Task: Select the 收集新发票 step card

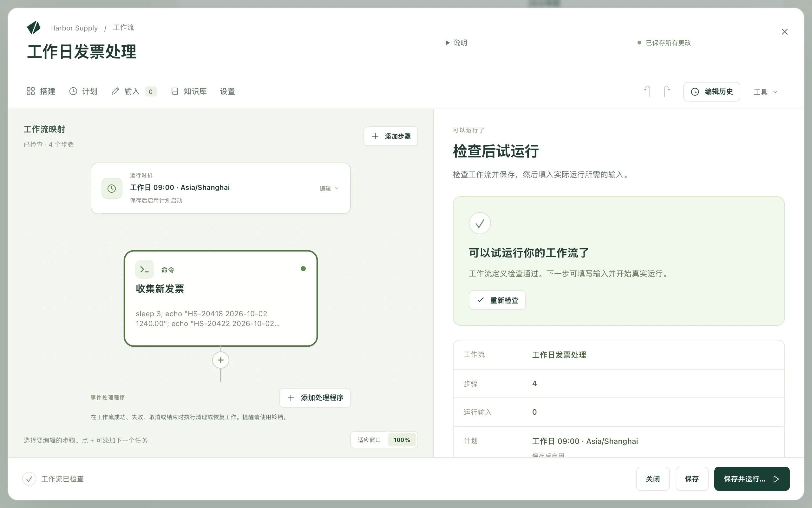Action: click(221, 298)
